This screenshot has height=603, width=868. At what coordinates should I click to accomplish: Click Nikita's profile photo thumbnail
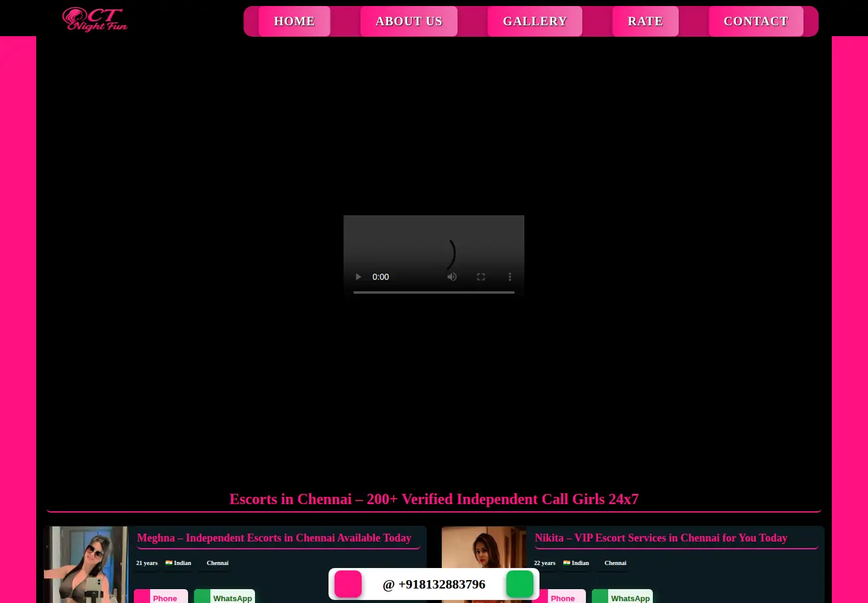[483, 564]
